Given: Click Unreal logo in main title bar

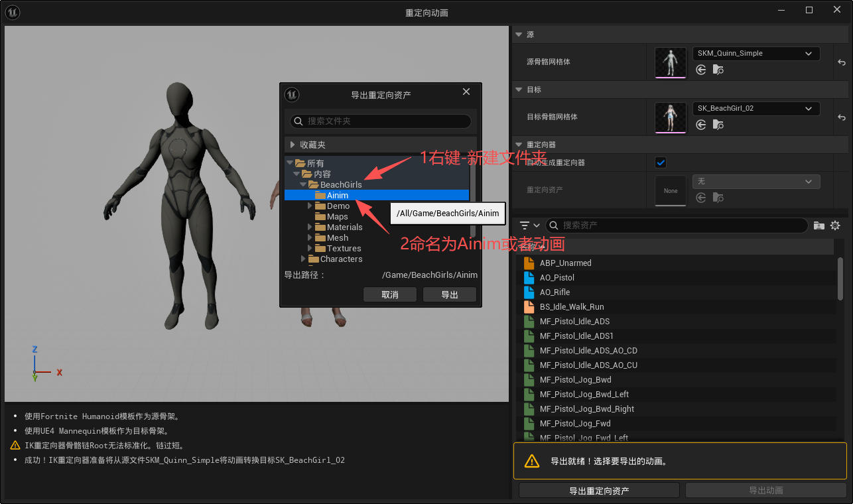Looking at the screenshot, I should click(x=13, y=13).
